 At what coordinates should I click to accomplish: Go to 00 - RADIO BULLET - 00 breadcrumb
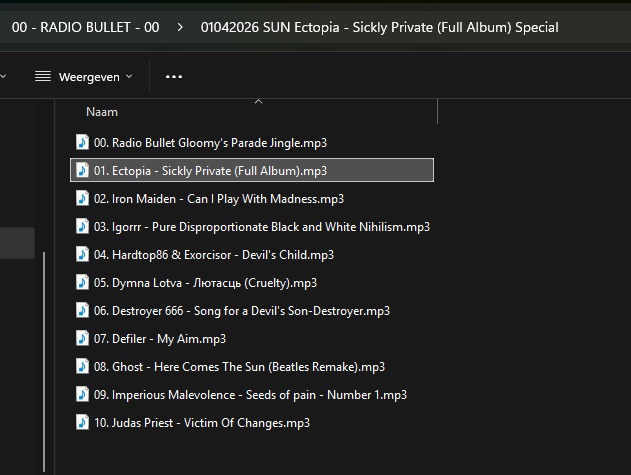click(x=85, y=27)
